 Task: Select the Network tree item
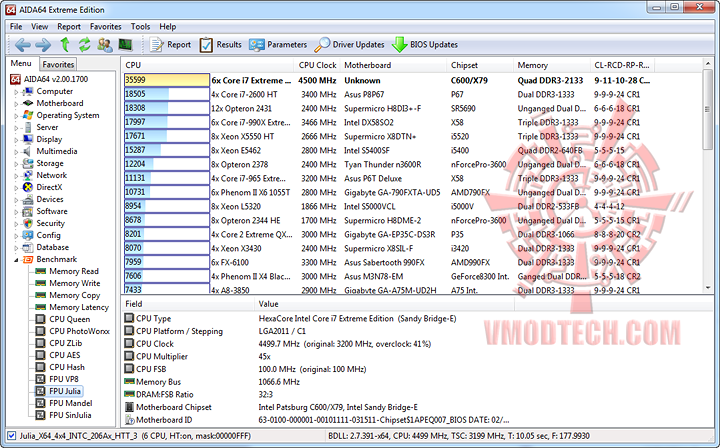pyautogui.click(x=51, y=175)
